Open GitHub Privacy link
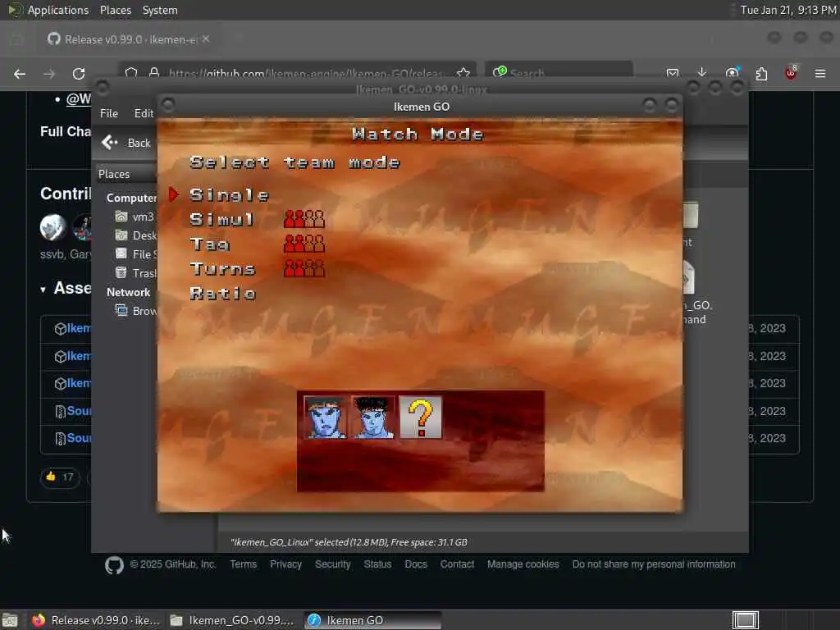Viewport: 840px width, 630px height. (285, 564)
